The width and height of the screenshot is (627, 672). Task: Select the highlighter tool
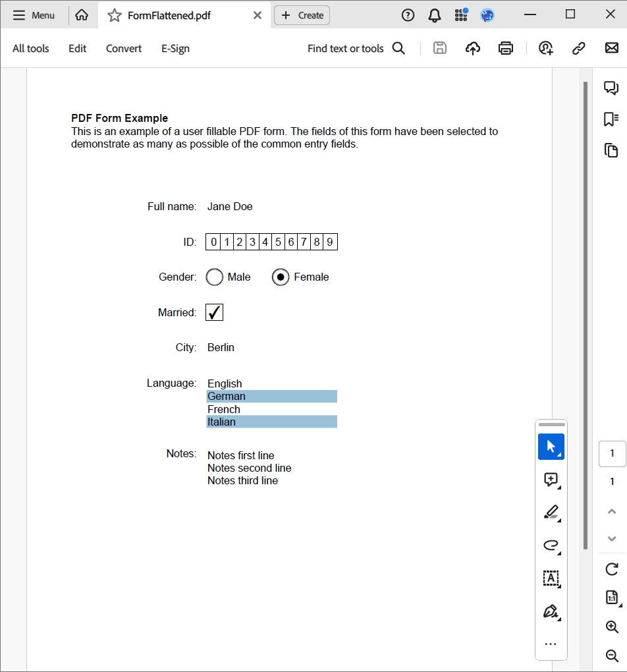[551, 512]
